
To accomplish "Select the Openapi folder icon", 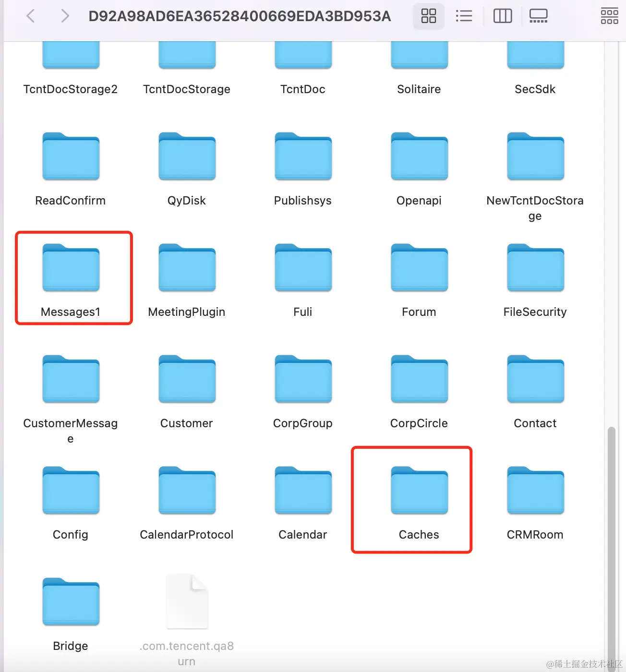I will 419,156.
